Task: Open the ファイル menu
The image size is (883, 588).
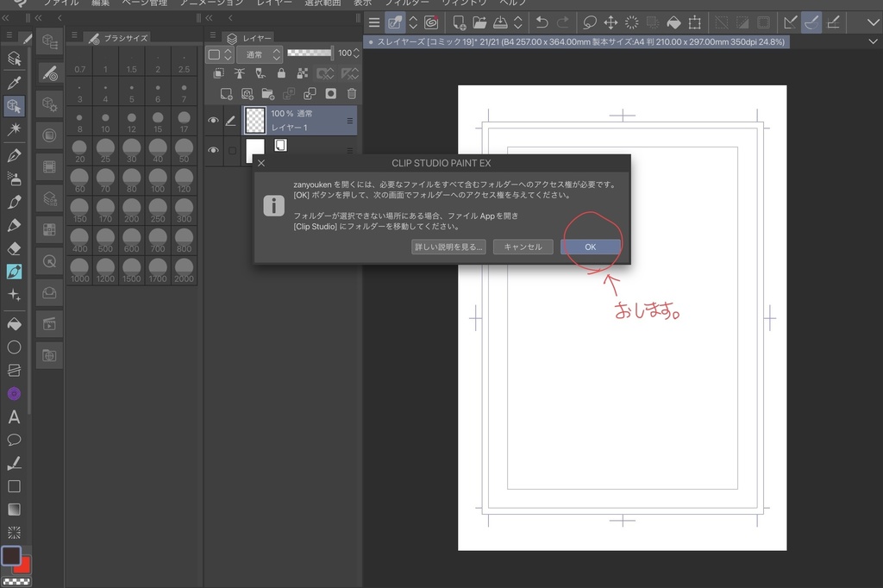Action: [61, 3]
